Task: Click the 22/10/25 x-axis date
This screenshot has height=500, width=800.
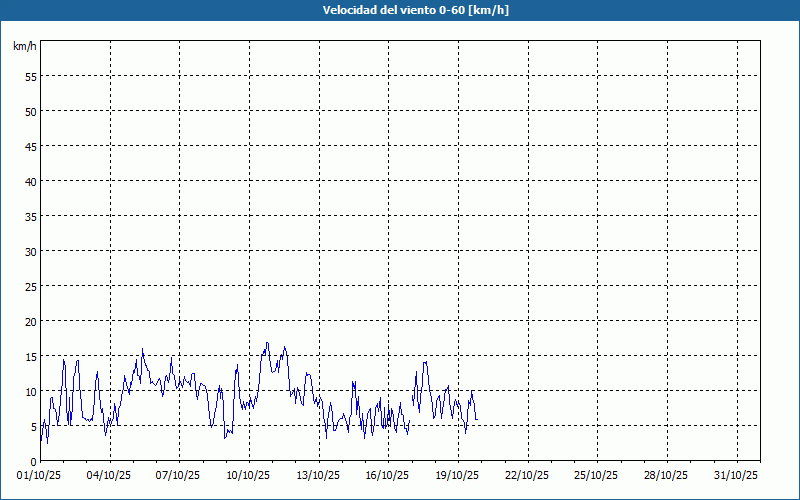Action: point(528,475)
